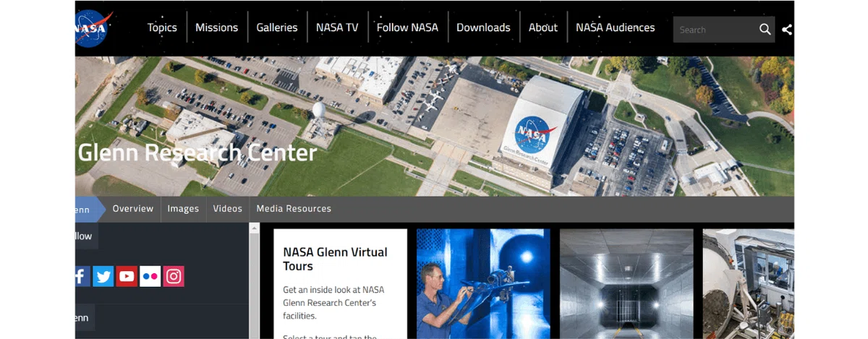Open the share icon beside search
868x339 pixels.
(x=787, y=30)
